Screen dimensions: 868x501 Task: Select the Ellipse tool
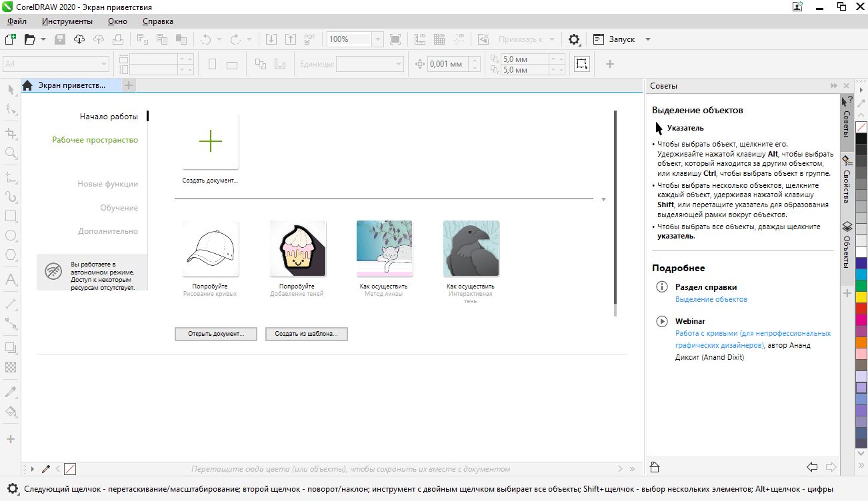point(11,236)
